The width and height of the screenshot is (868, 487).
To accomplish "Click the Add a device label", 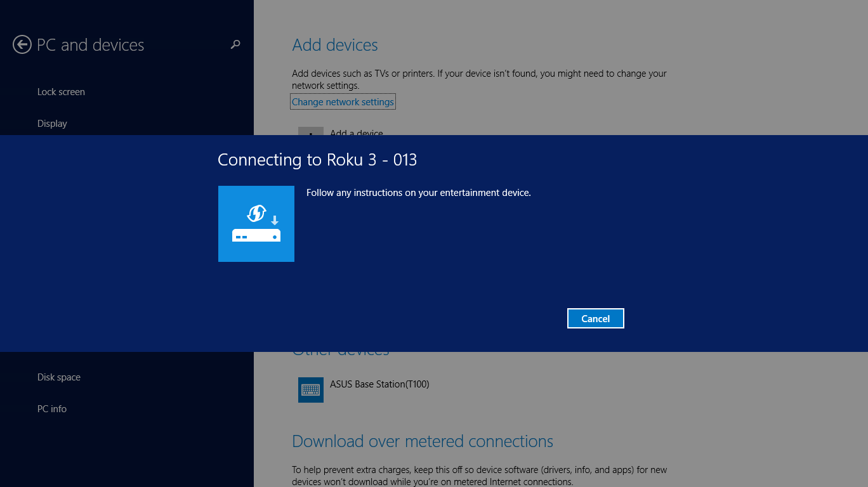I will [356, 133].
